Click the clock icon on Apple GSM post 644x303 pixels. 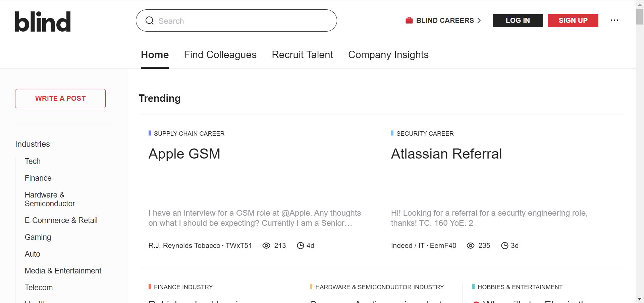(x=300, y=246)
